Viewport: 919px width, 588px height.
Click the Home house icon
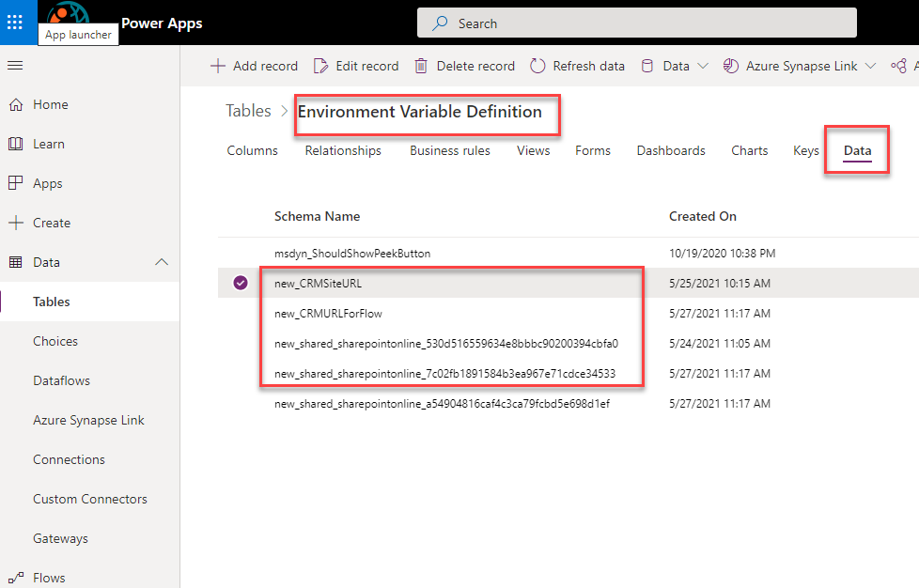pyautogui.click(x=16, y=105)
